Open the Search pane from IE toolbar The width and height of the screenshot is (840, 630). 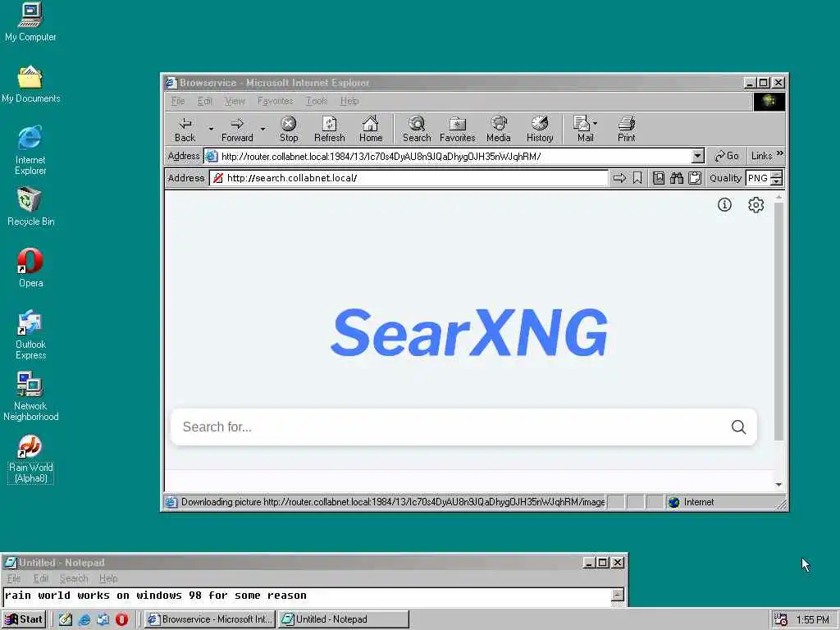tap(417, 130)
